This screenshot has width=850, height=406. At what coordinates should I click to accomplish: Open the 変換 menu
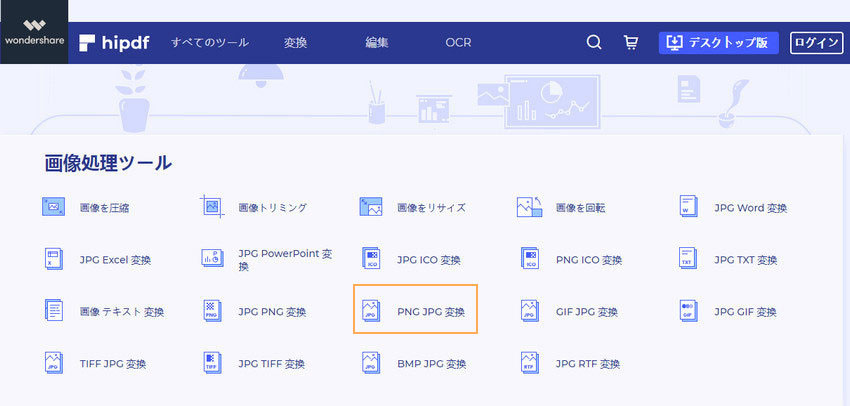[295, 43]
